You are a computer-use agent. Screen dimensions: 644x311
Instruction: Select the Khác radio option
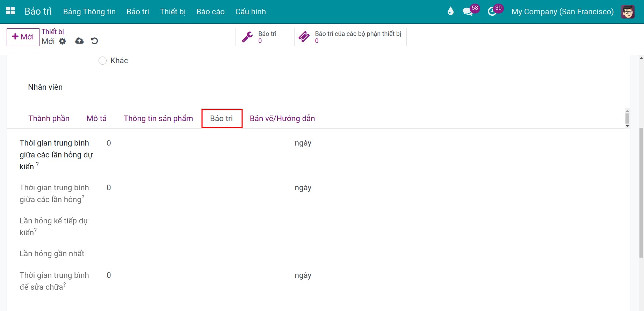click(102, 61)
